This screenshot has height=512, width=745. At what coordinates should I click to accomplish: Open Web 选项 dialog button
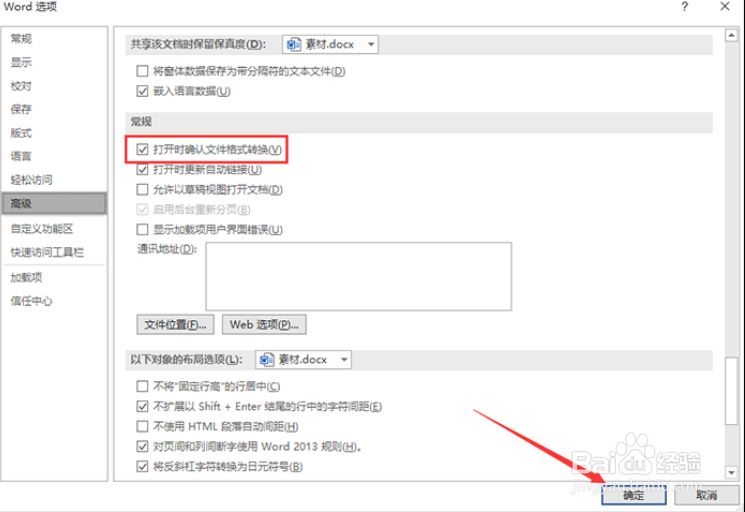pos(264,325)
